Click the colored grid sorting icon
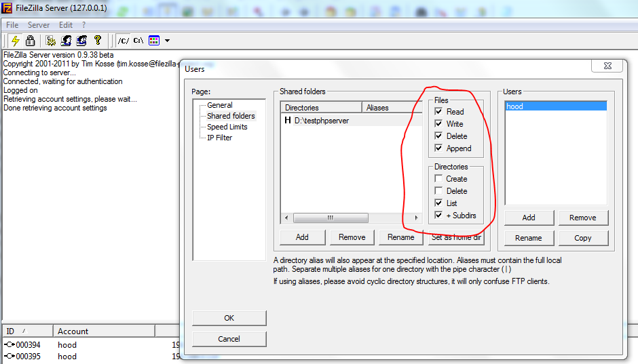The width and height of the screenshot is (638, 364). tap(154, 41)
